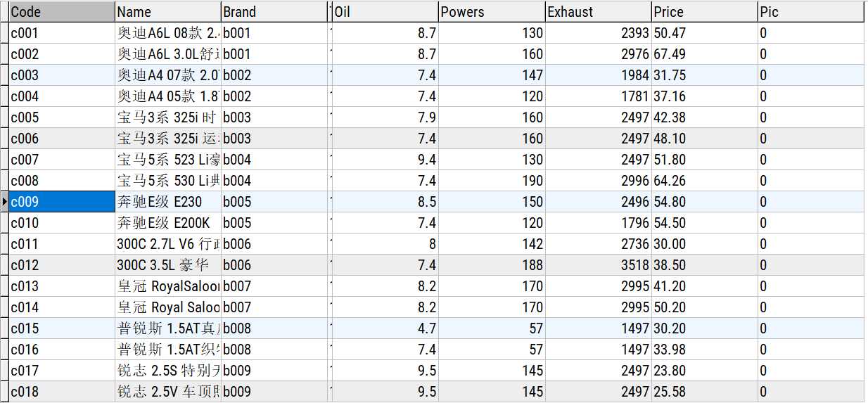Click Pic value 0 in row c001

coord(811,33)
